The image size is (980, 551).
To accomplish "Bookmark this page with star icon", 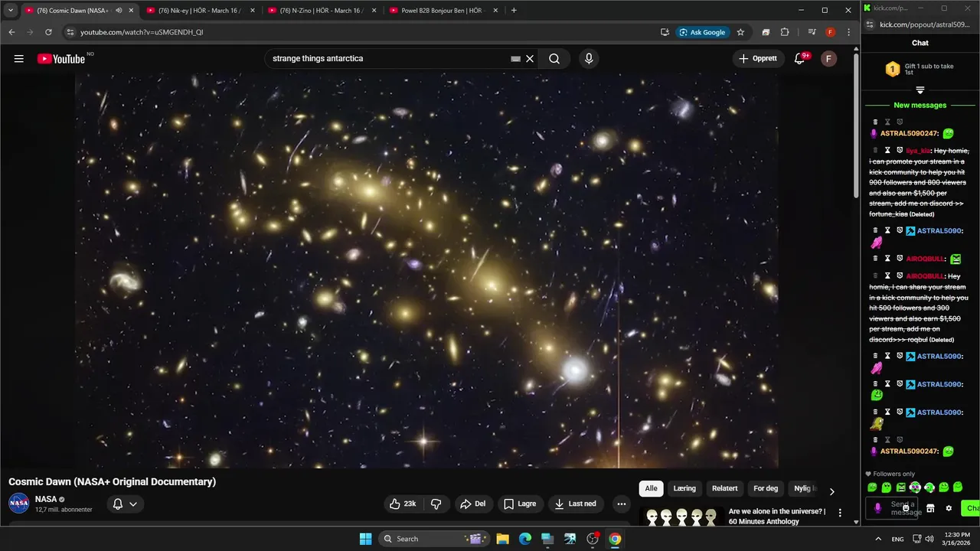I will click(x=740, y=32).
